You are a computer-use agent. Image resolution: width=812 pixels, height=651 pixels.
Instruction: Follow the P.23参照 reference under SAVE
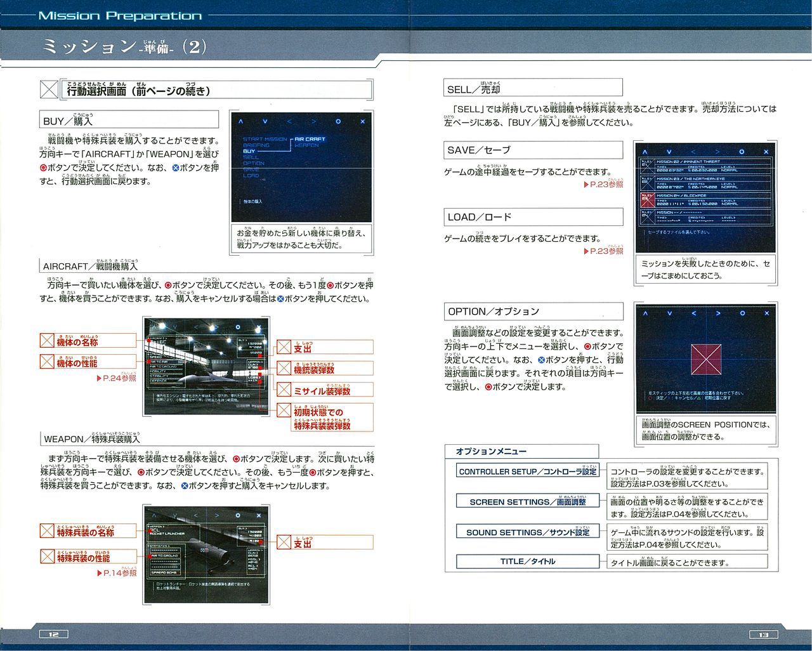click(x=603, y=185)
